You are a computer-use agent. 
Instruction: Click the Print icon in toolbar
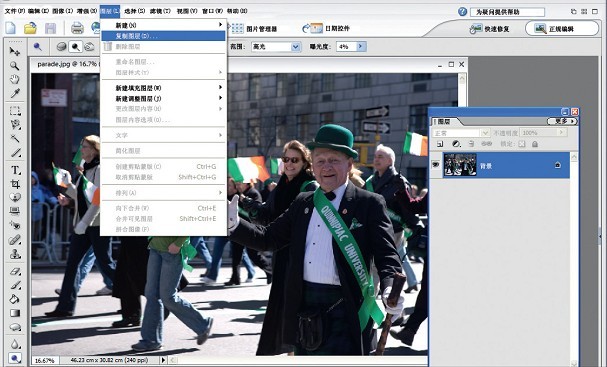(x=77, y=28)
